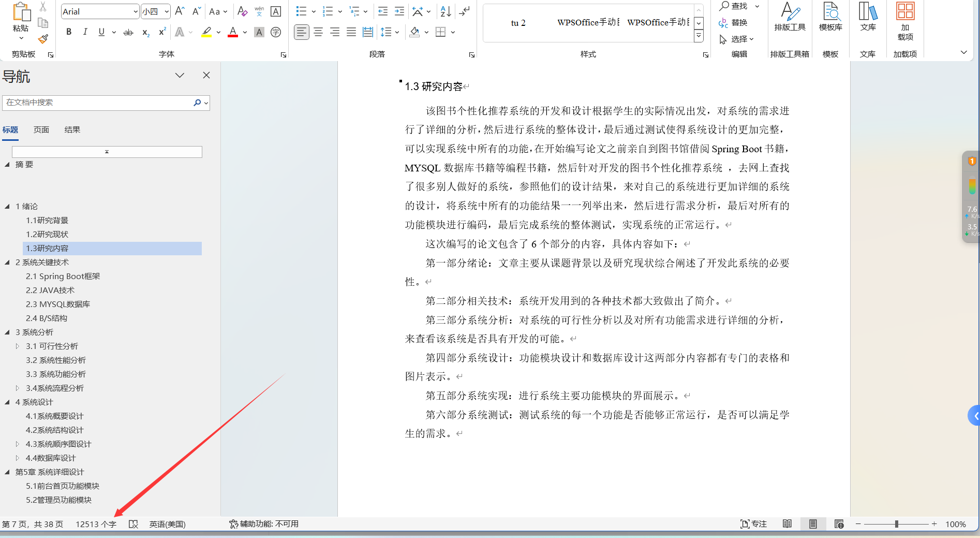The height and width of the screenshot is (538, 980).
Task: Click the font color button
Action: [x=233, y=32]
